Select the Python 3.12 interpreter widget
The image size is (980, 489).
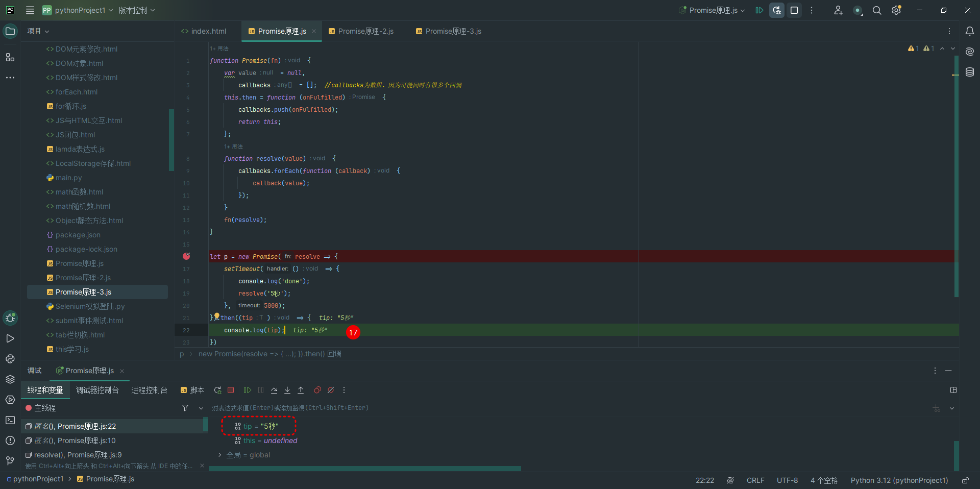point(899,480)
